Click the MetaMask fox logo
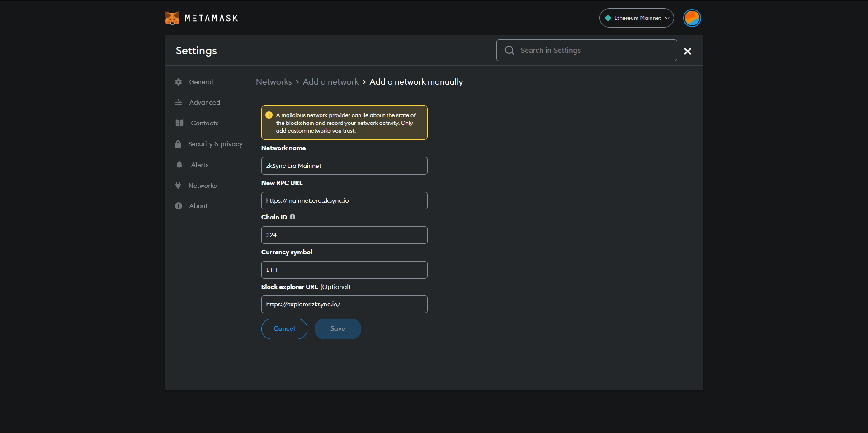This screenshot has height=433, width=868. [172, 18]
